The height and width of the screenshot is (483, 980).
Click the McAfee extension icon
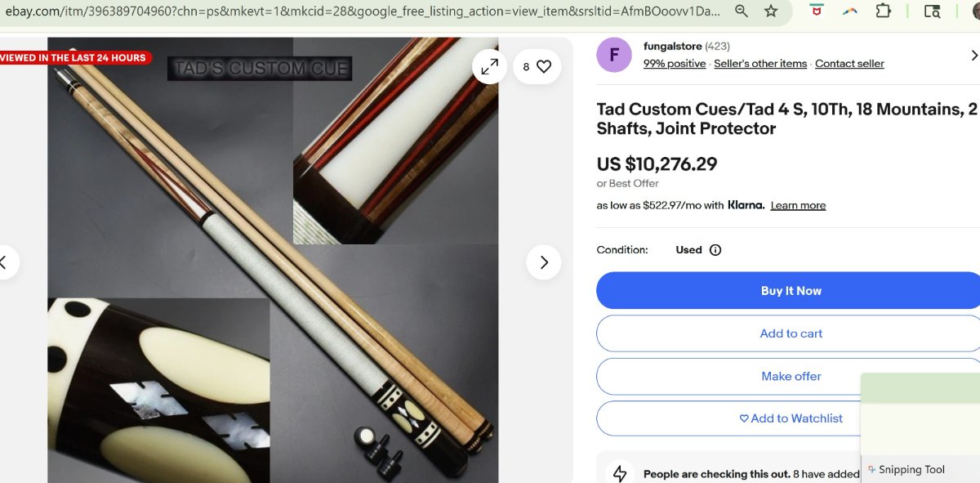click(816, 11)
